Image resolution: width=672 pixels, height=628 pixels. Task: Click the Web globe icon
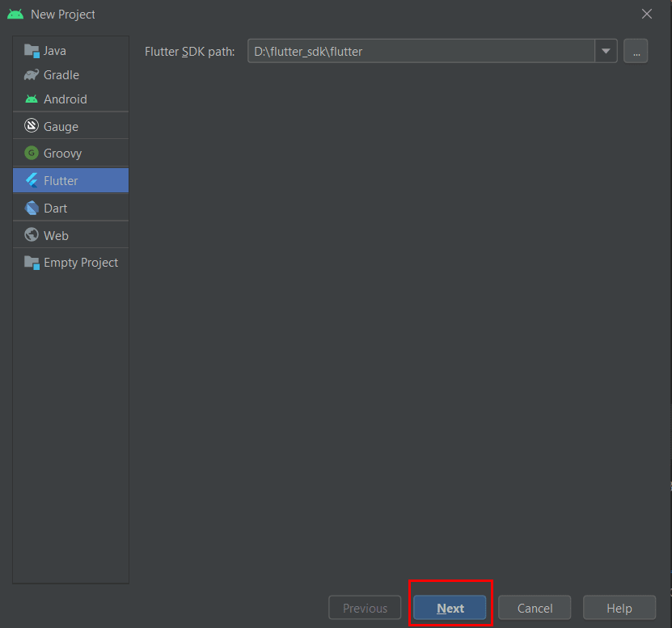coord(32,234)
